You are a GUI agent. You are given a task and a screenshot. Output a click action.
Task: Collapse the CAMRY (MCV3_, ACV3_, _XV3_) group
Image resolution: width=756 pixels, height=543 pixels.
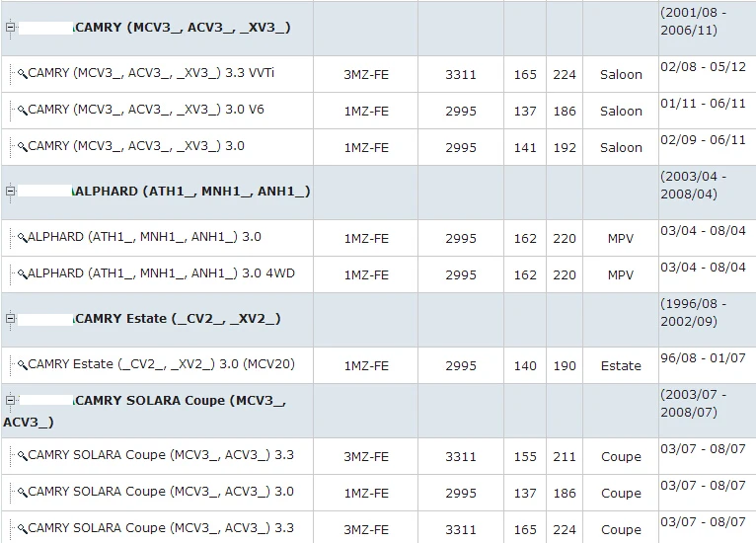coord(10,27)
